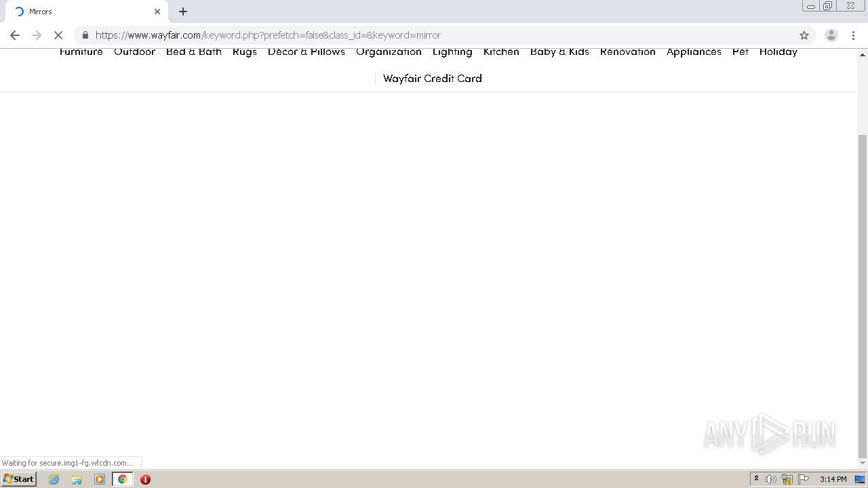The image size is (868, 488).
Task: Bookmark this page with the star icon
Action: (x=804, y=35)
